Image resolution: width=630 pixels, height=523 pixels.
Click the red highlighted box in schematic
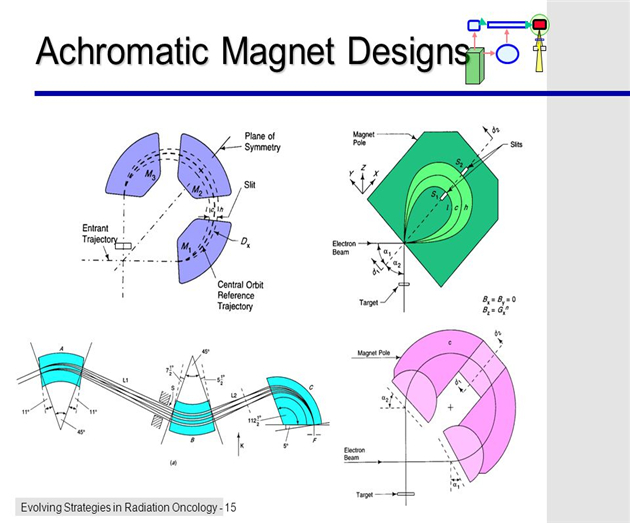pos(540,24)
